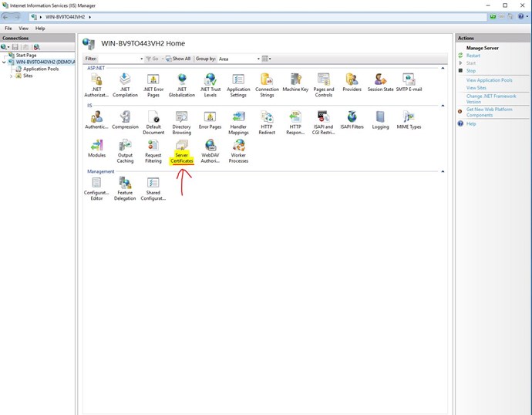Image resolution: width=532 pixels, height=415 pixels.
Task: Open HTTP Redirect feature
Action: (267, 123)
